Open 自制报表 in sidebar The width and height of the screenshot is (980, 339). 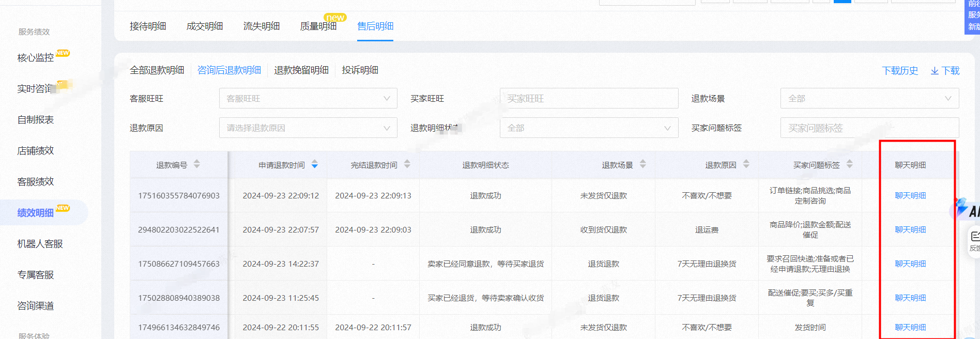(x=35, y=119)
